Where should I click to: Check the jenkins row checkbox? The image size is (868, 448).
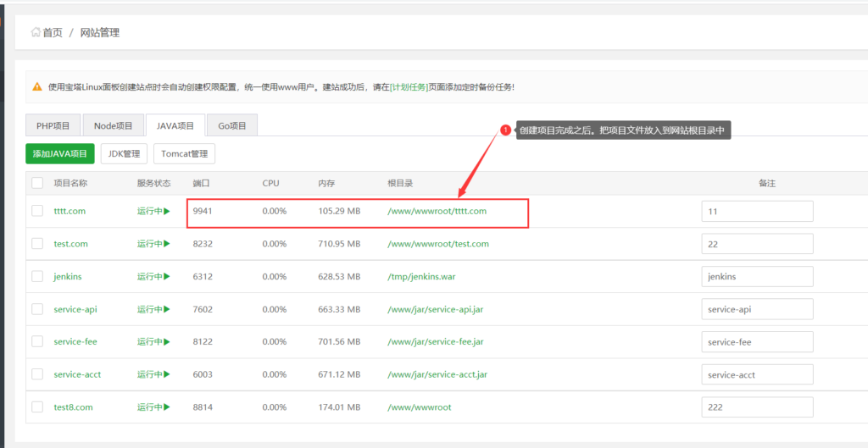37,276
